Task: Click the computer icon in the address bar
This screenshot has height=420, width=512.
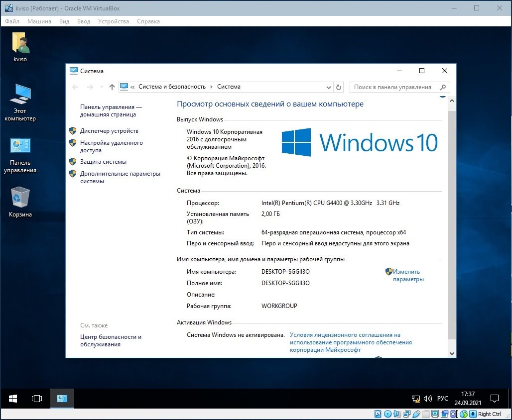Action: click(124, 87)
